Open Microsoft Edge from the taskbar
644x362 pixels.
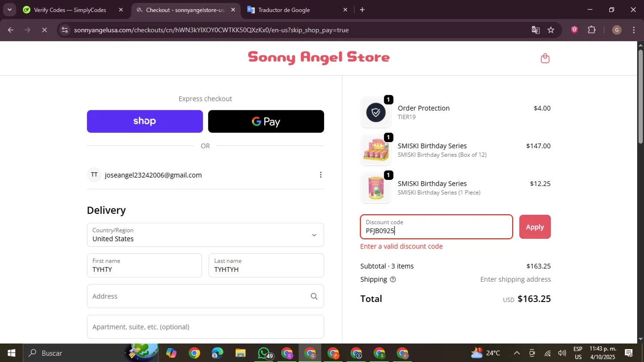click(x=217, y=353)
